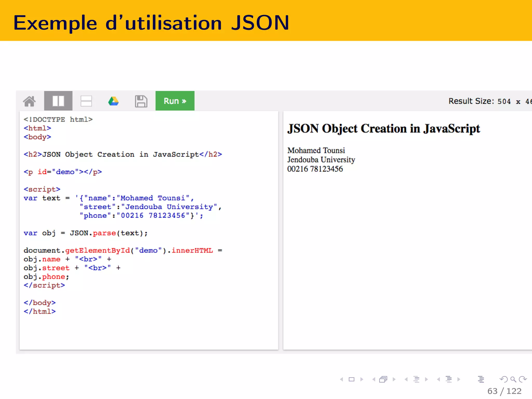Click the closing </body> tag line

(x=40, y=303)
